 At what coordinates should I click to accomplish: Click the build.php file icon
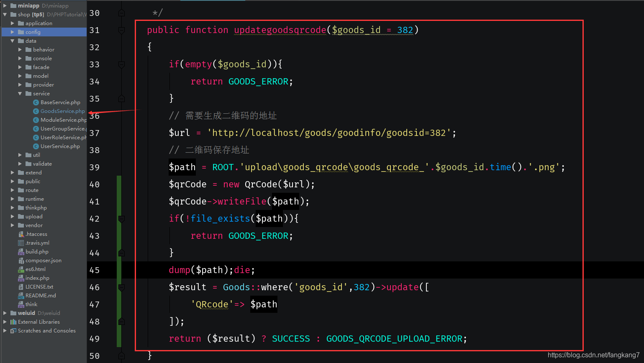[21, 252]
